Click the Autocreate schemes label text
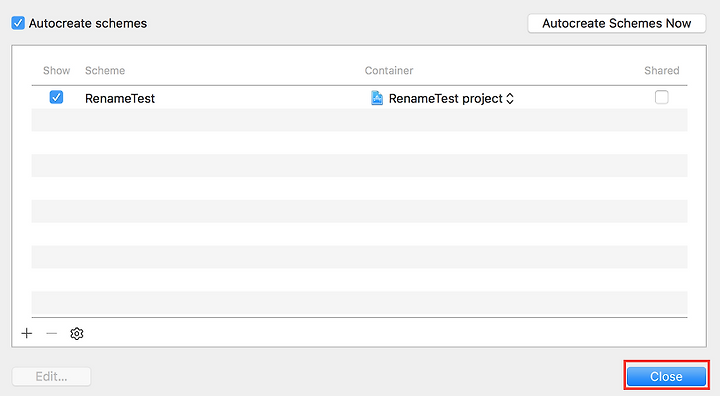The width and height of the screenshot is (720, 396). click(88, 23)
